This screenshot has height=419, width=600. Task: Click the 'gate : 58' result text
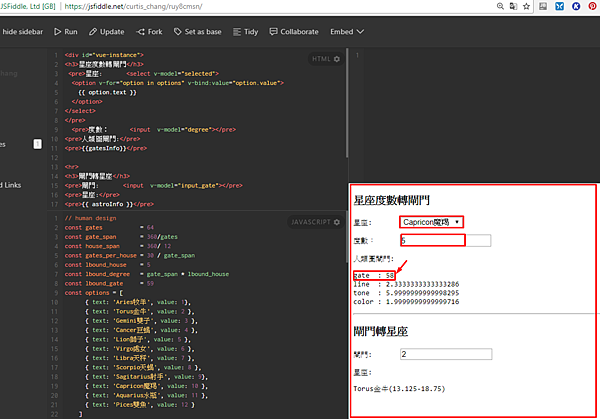[374, 276]
